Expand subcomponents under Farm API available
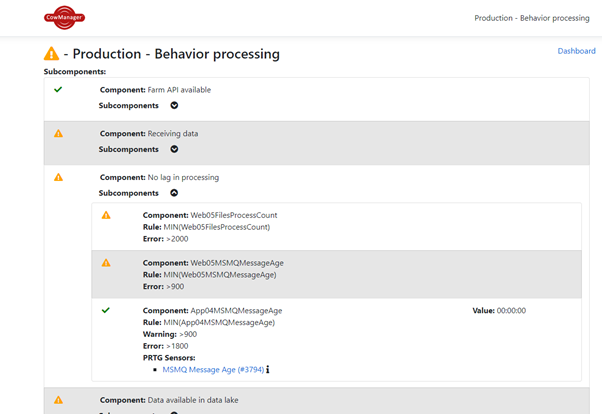The width and height of the screenshot is (602, 414). 174,105
